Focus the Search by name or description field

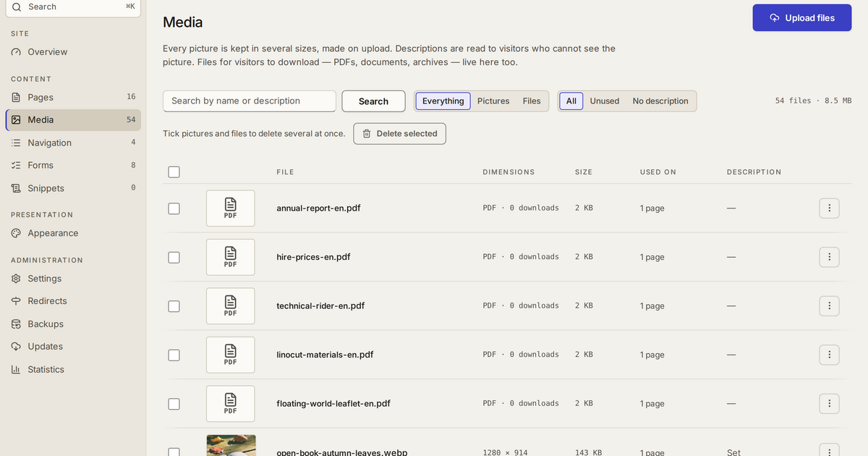250,101
